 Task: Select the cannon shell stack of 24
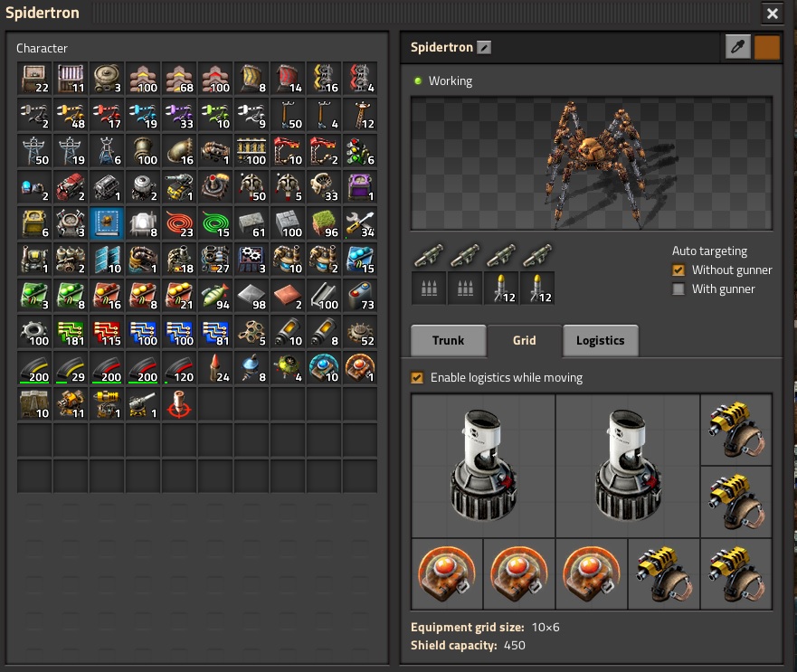(215, 368)
